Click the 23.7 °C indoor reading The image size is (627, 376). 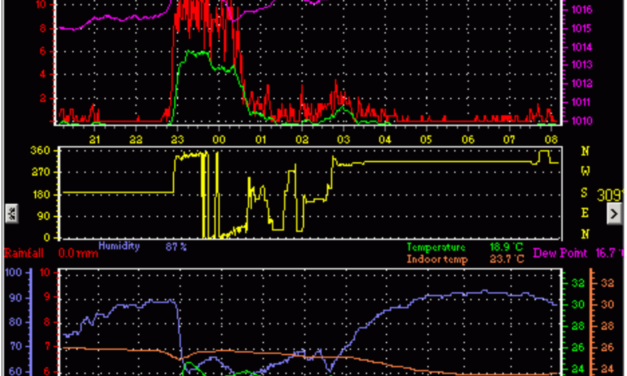(x=507, y=259)
